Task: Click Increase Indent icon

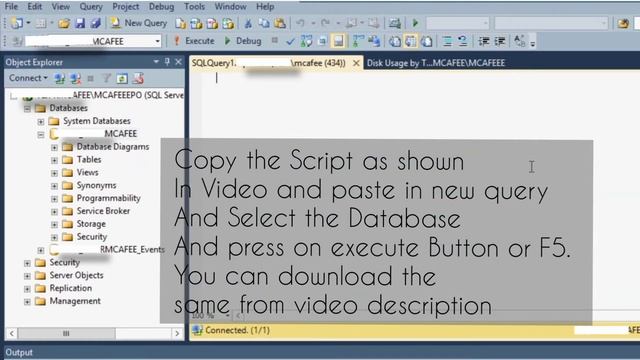Action: (x=500, y=41)
